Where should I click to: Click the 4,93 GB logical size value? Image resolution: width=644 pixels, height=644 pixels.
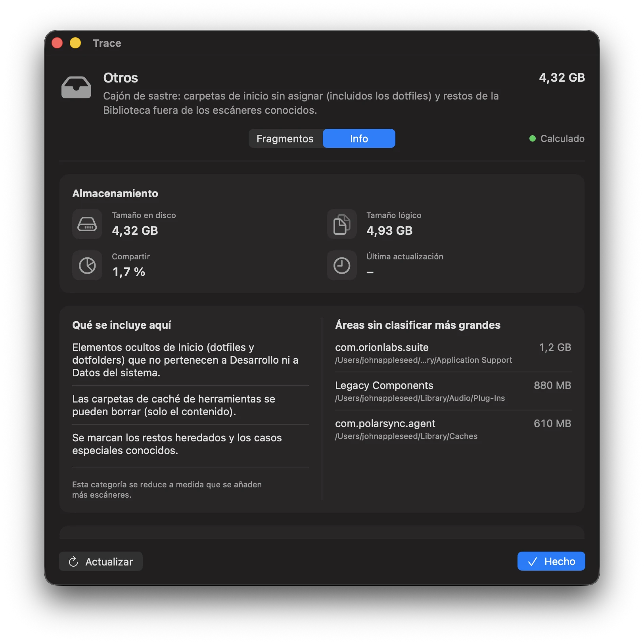click(x=389, y=230)
